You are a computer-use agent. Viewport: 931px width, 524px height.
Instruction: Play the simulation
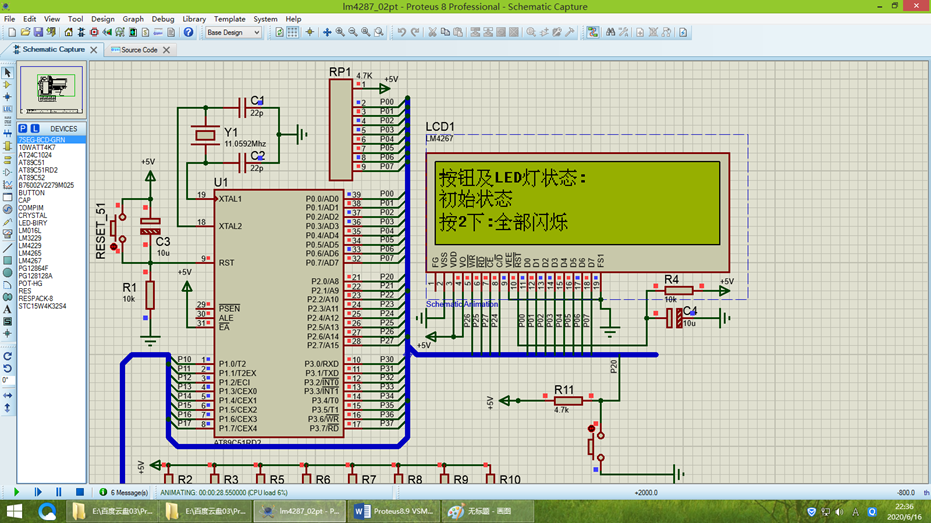pos(16,492)
